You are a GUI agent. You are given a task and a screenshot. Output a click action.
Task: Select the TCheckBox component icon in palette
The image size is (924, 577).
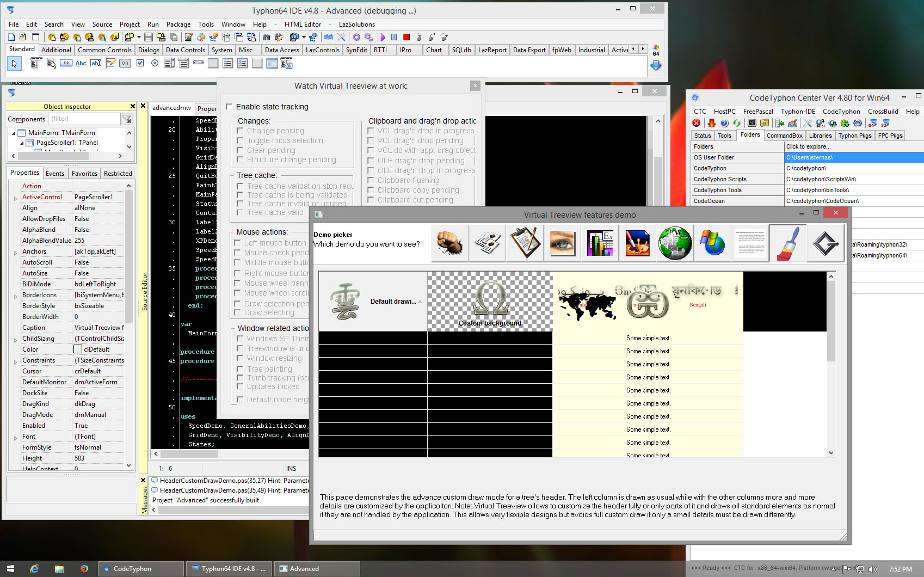coord(140,63)
